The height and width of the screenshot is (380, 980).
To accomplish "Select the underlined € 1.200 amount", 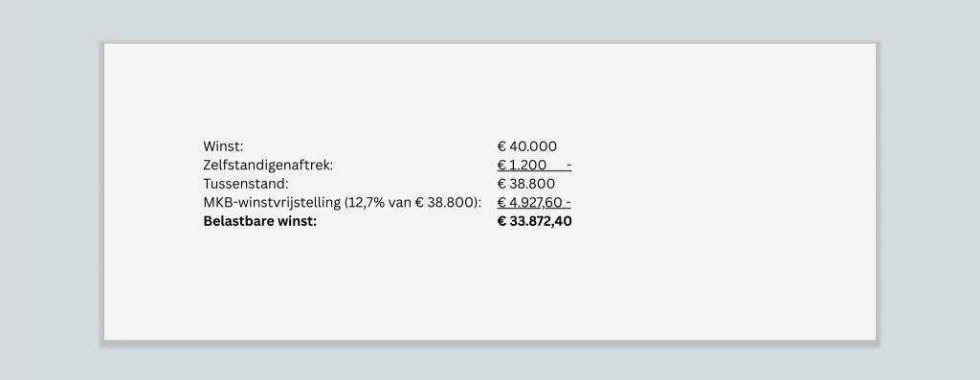I will coord(522,165).
